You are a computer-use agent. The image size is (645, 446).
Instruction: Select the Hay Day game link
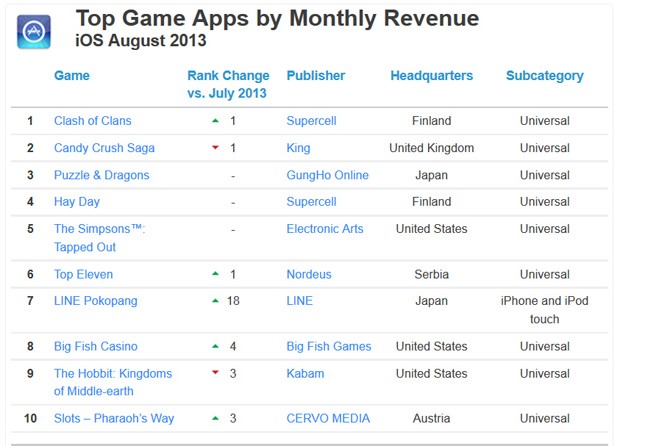click(x=77, y=202)
